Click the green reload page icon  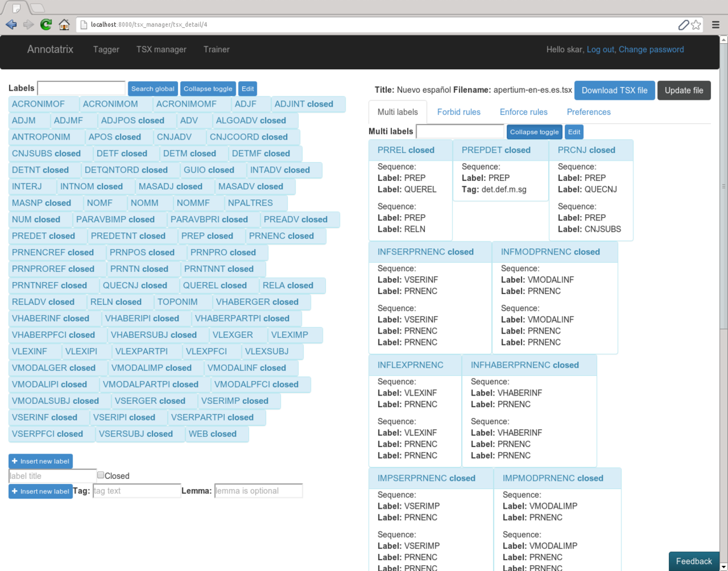tap(46, 25)
